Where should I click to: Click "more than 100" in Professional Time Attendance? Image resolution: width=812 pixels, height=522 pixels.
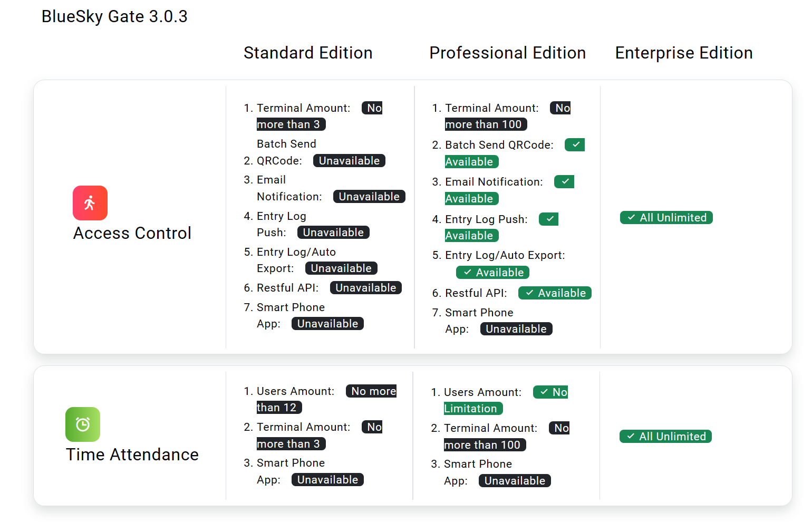click(x=485, y=445)
